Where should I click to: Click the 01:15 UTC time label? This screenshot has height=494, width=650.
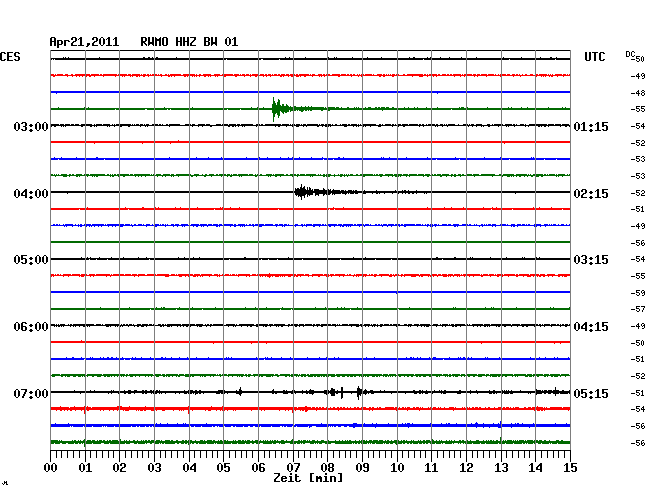click(591, 127)
